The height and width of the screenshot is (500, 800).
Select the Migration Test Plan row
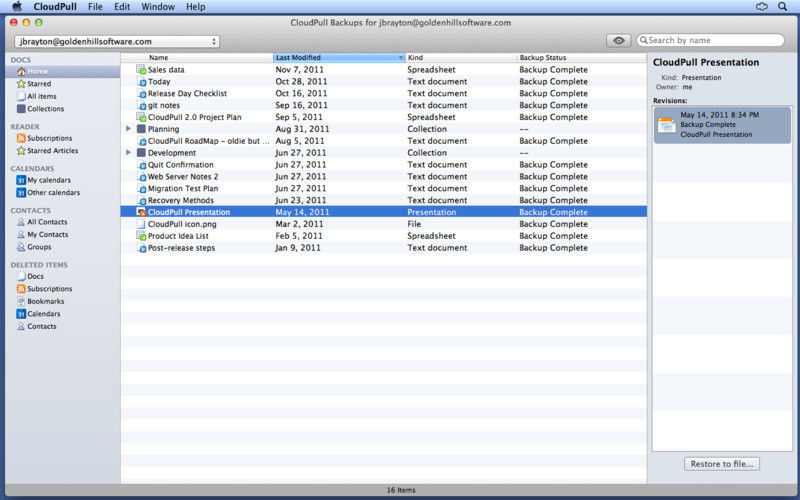tap(384, 188)
